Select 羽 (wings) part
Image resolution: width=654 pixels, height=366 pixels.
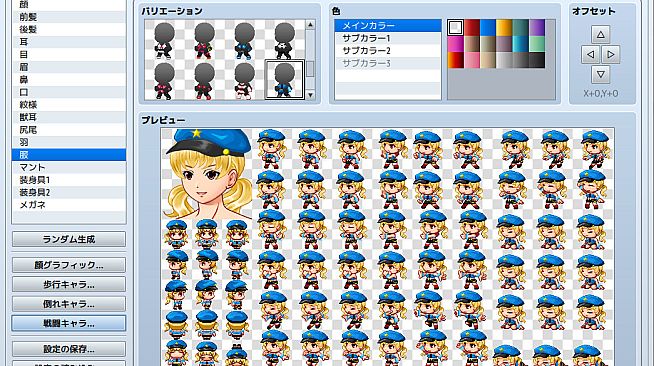[x=69, y=142]
